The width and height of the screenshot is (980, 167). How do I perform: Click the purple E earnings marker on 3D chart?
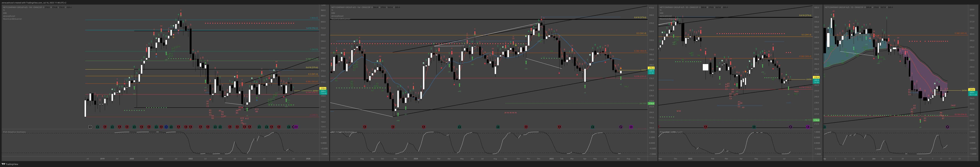pos(808,127)
